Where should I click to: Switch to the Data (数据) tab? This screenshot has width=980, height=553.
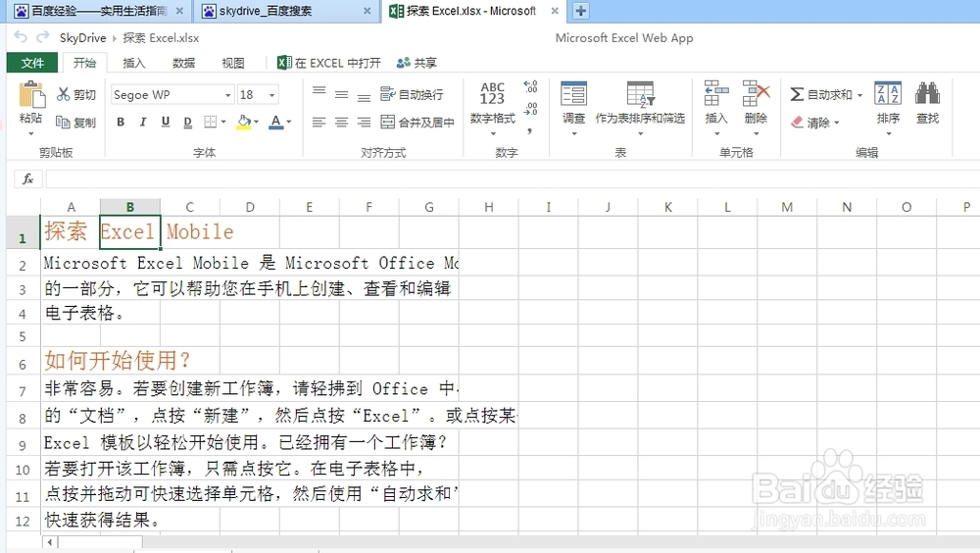point(184,63)
